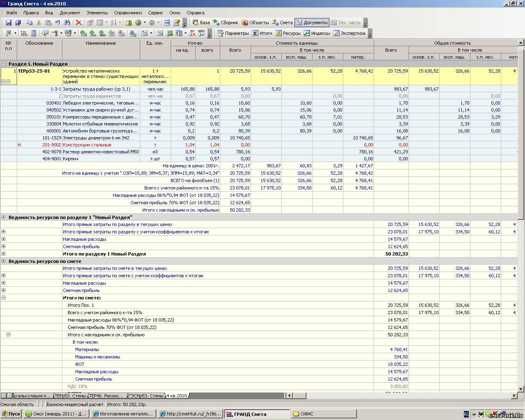The height and width of the screenshot is (420, 525).
Task: Open the sort button dropdown arrow
Action: pos(120,23)
